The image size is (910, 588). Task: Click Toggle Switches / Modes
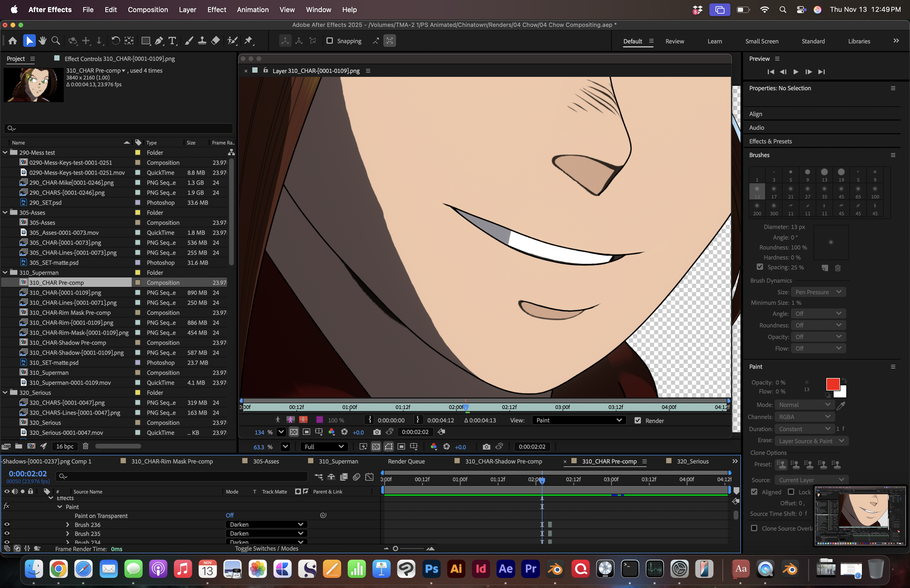(x=266, y=548)
